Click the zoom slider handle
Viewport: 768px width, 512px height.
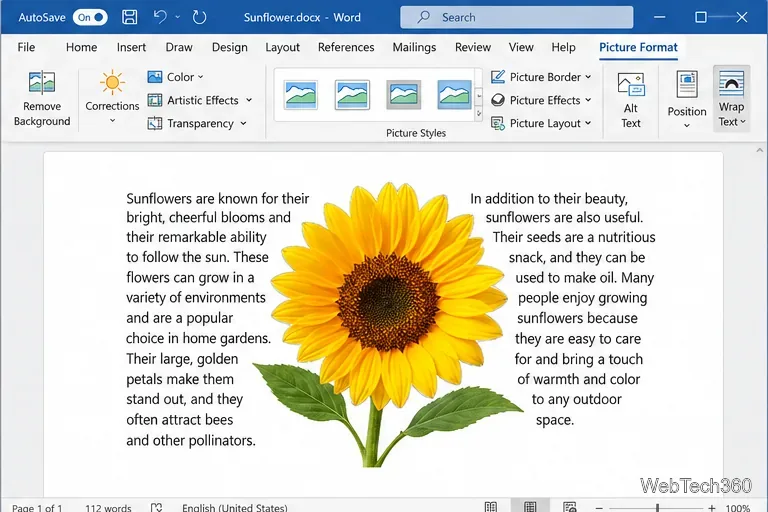coord(657,508)
